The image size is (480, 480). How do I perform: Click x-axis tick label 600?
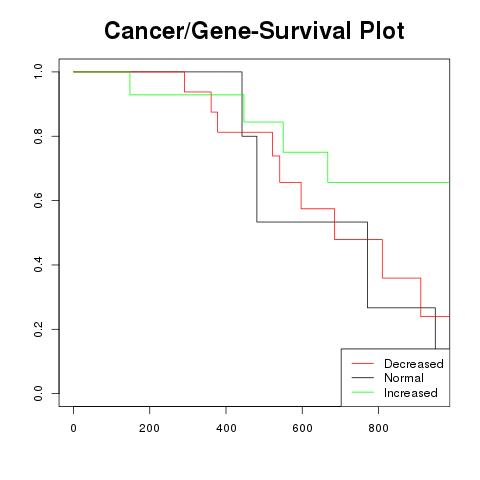302,428
